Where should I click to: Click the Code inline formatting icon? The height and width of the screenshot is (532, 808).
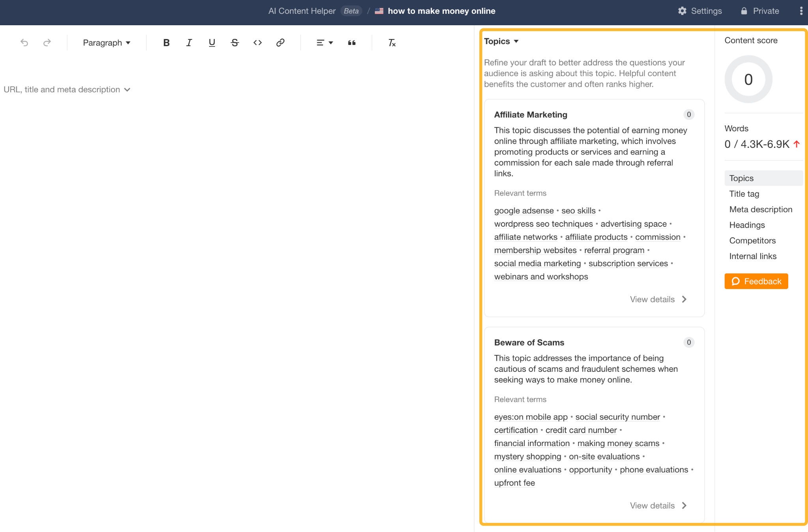[x=258, y=42]
